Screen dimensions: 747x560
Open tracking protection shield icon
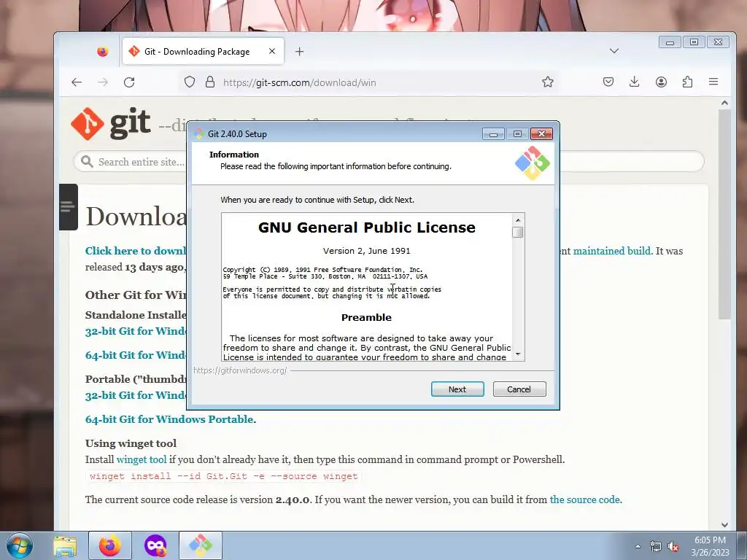[x=190, y=82]
